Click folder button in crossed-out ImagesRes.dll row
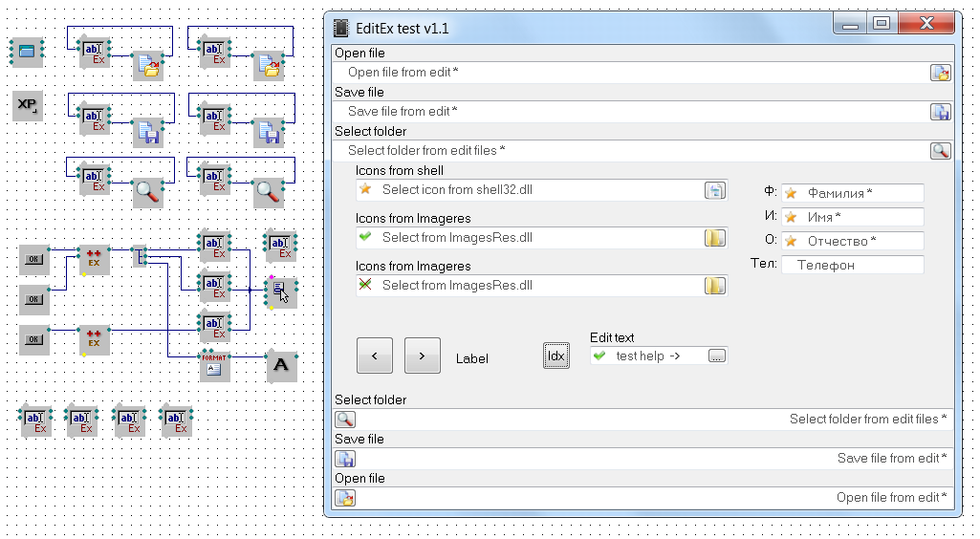 (x=715, y=286)
